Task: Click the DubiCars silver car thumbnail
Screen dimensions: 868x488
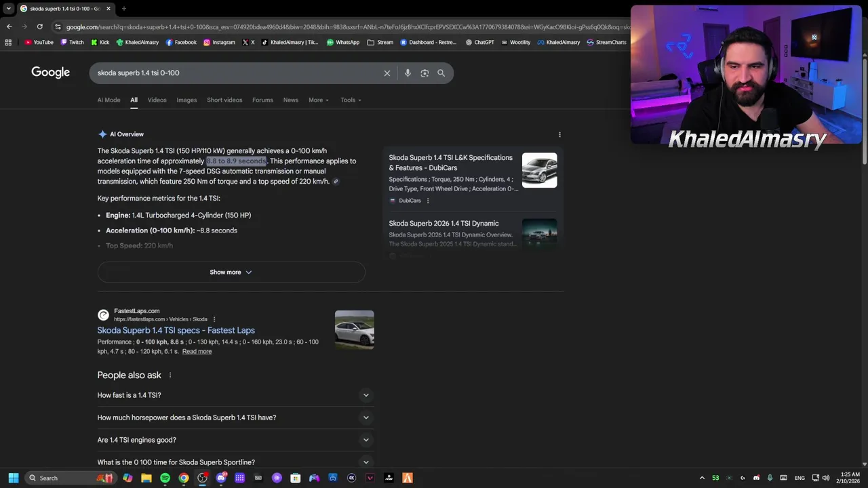Action: (540, 170)
